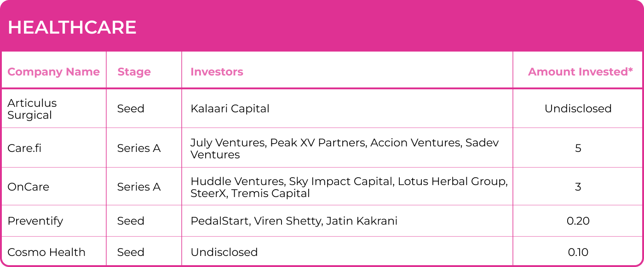
Task: Click the Undisclosed investors cell for Cosmo Health
Action: point(224,252)
